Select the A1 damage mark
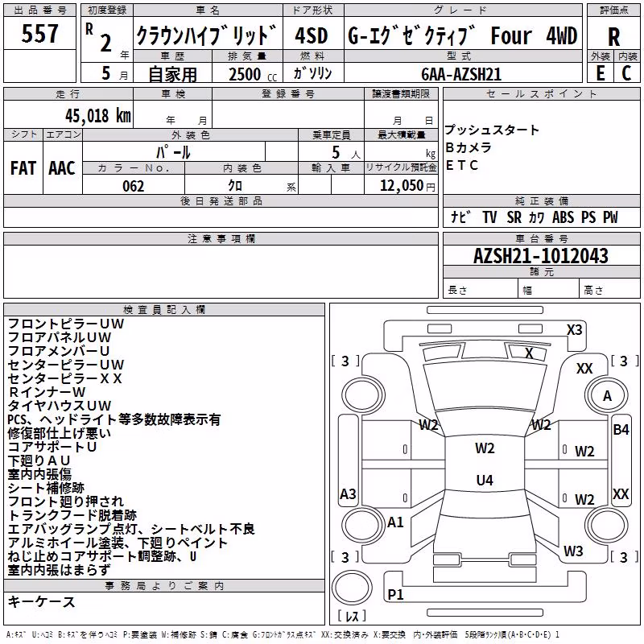This screenshot has width=644, height=644. pyautogui.click(x=395, y=522)
